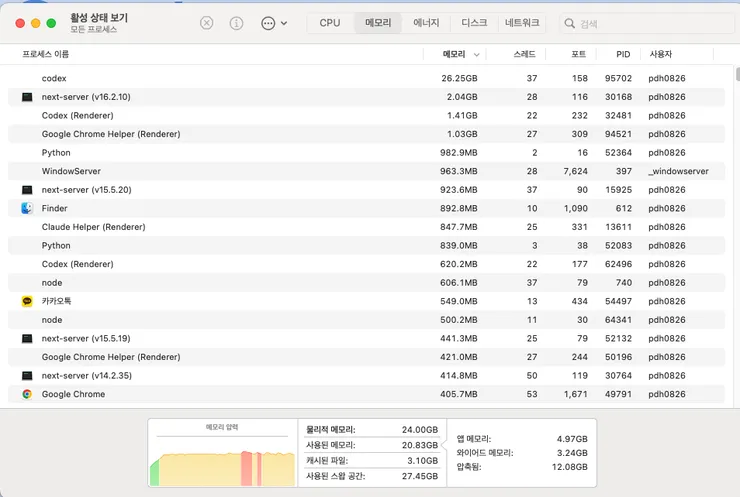Viewport: 740px width, 497px height.
Task: Click 사용된 스왑 공간 27.45GB entry
Action: point(372,476)
